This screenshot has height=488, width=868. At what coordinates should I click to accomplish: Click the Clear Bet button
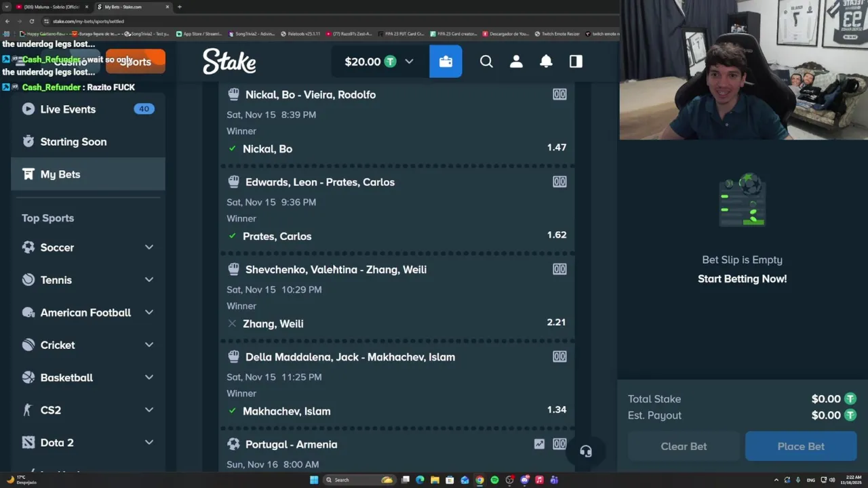[684, 446]
